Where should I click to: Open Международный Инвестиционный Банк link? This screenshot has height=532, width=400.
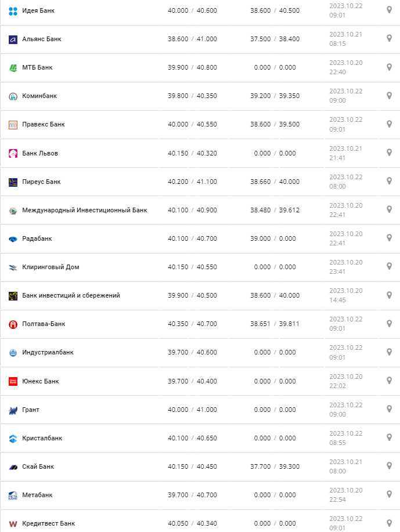click(85, 210)
